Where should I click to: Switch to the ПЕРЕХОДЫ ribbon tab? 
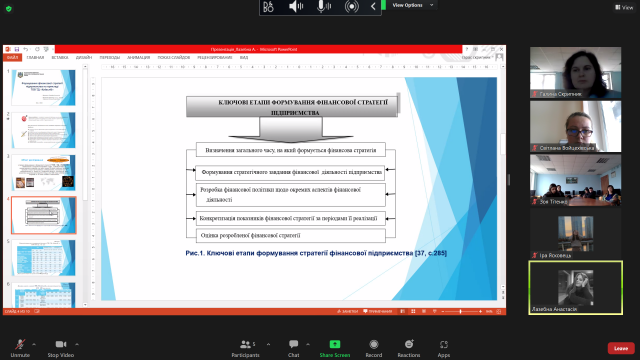click(x=109, y=58)
